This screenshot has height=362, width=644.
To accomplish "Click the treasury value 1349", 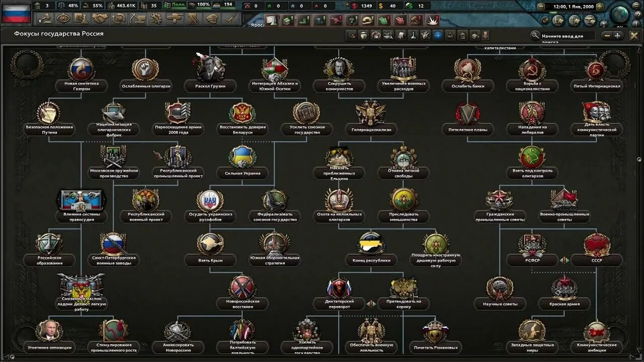I will (x=366, y=6).
